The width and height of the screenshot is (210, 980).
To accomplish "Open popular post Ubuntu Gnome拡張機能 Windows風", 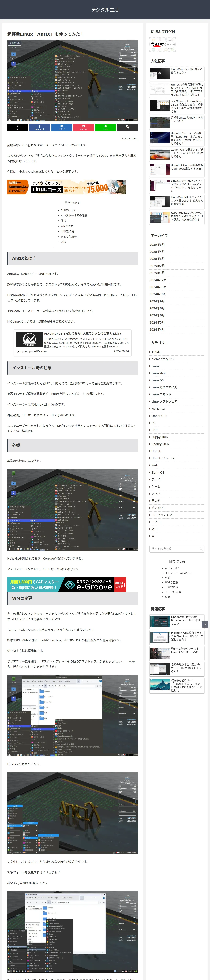I will click(177, 170).
